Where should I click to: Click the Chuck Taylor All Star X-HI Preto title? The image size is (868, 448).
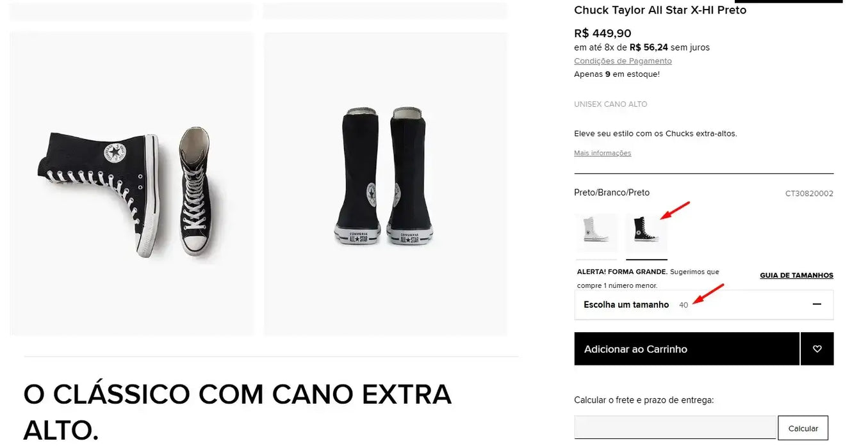coord(660,10)
